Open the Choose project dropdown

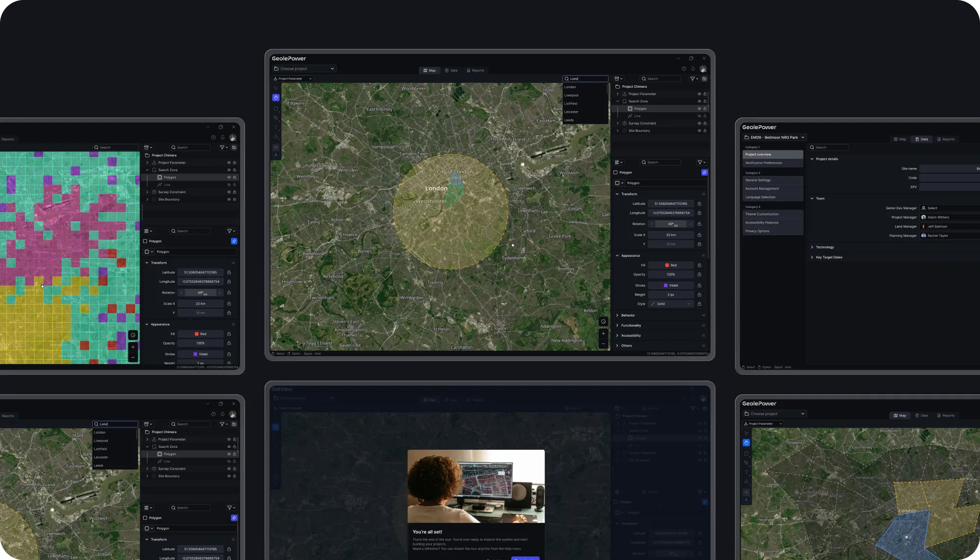click(304, 68)
